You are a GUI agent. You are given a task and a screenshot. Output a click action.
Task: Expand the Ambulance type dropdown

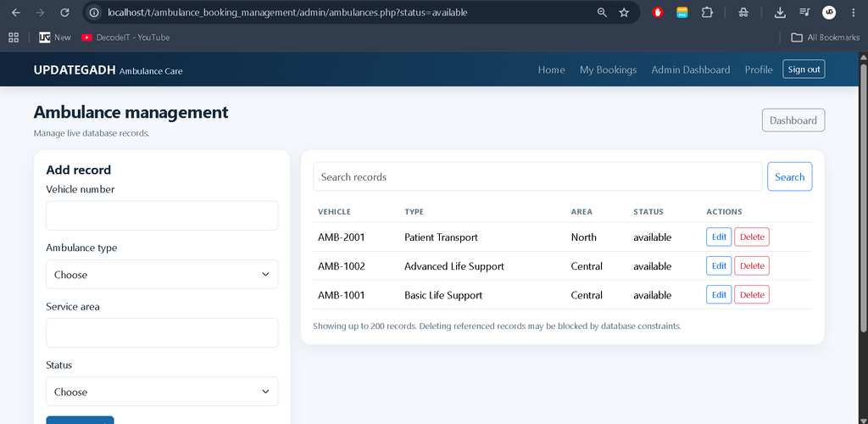162,275
